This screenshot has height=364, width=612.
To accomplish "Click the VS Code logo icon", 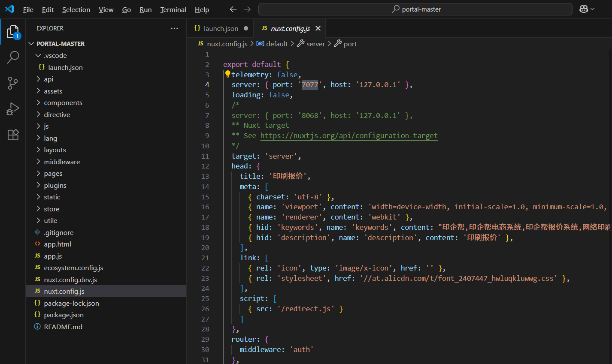I will (9, 9).
